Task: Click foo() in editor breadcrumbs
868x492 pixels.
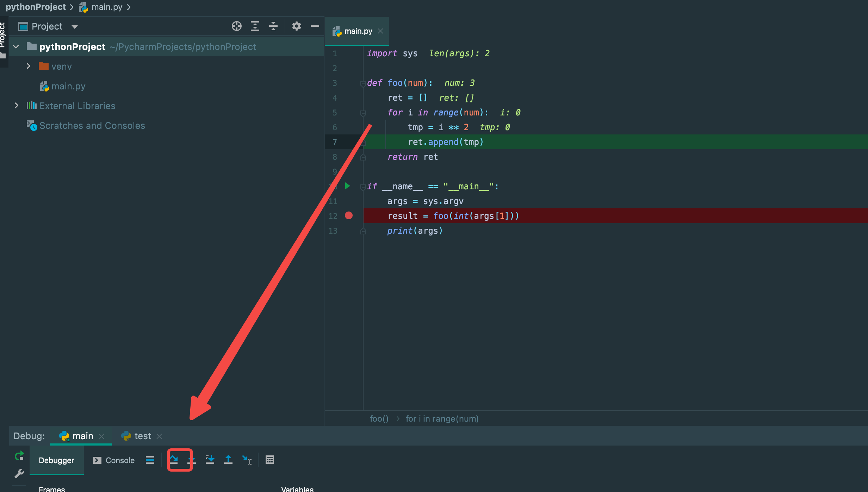Action: (x=379, y=419)
